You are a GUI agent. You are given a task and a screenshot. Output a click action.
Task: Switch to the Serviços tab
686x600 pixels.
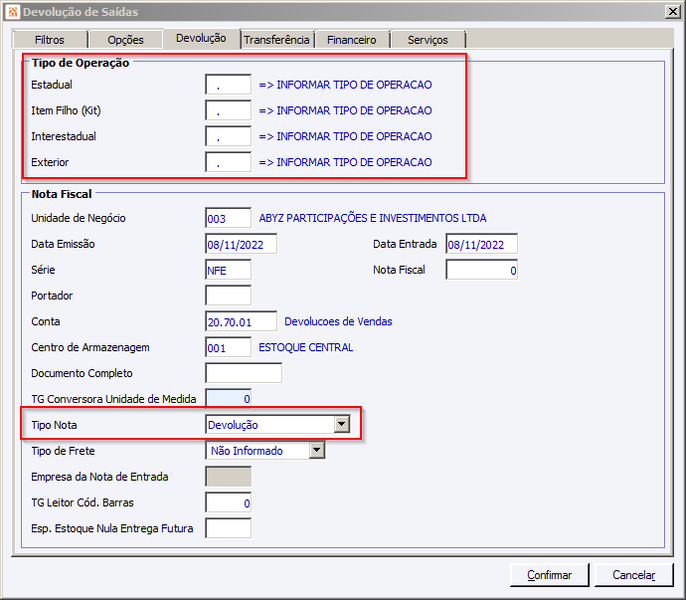pyautogui.click(x=428, y=40)
